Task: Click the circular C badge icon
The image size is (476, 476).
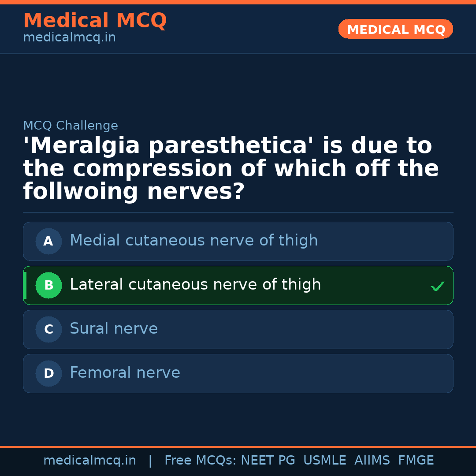Action: [48, 329]
